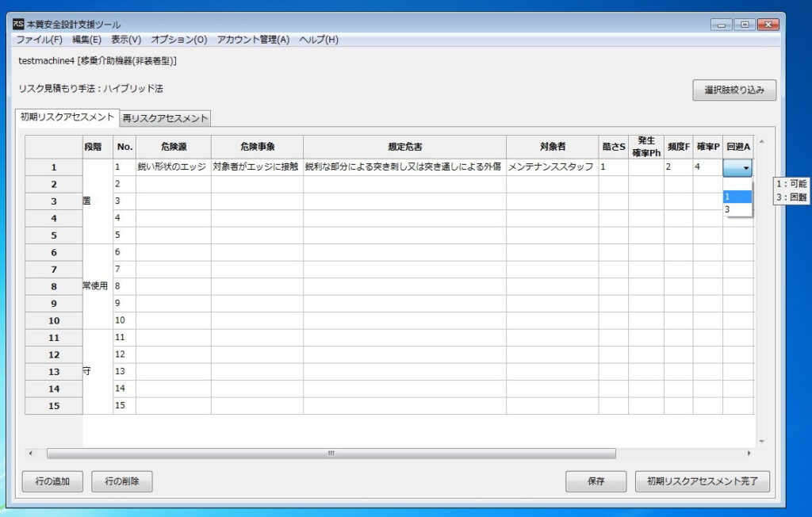This screenshot has width=812, height=517.
Task: Switch to 初期リスクアセスメント tab
Action: (x=67, y=117)
